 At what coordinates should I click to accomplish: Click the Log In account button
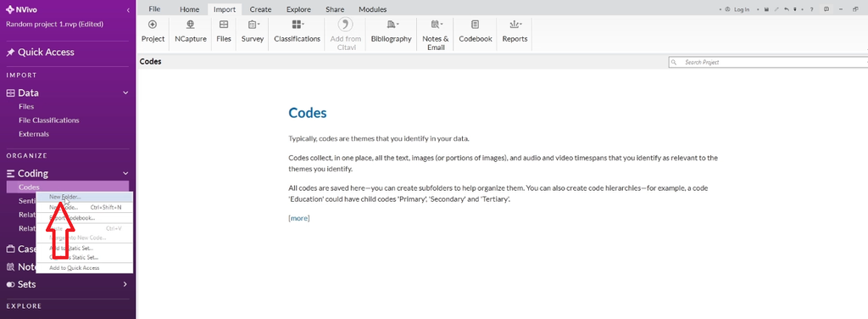[x=737, y=9]
